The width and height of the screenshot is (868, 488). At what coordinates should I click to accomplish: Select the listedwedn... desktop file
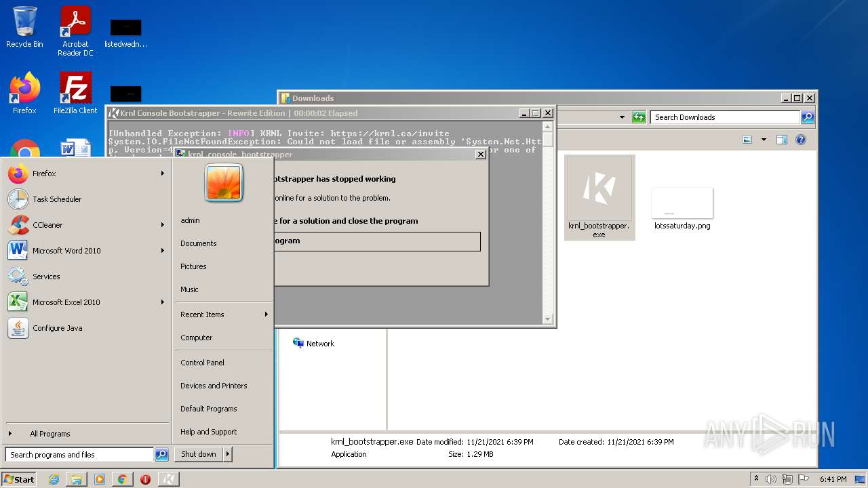point(125,34)
